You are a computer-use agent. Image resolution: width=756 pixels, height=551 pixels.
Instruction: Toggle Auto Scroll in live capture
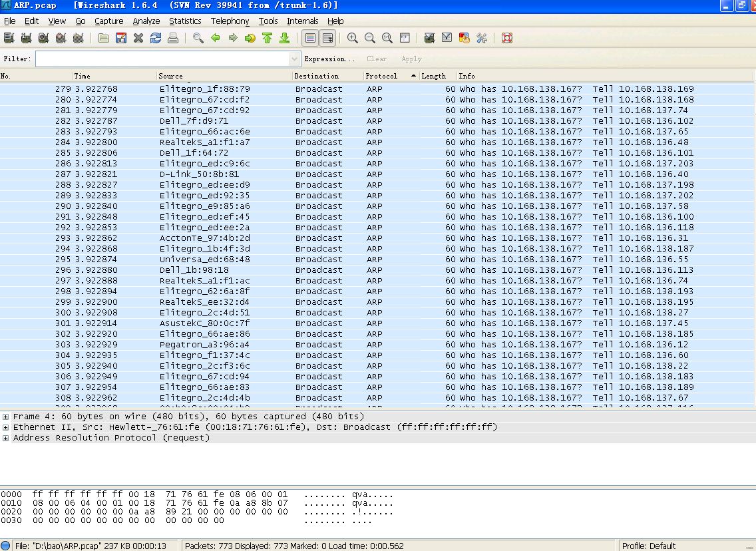pos(327,38)
